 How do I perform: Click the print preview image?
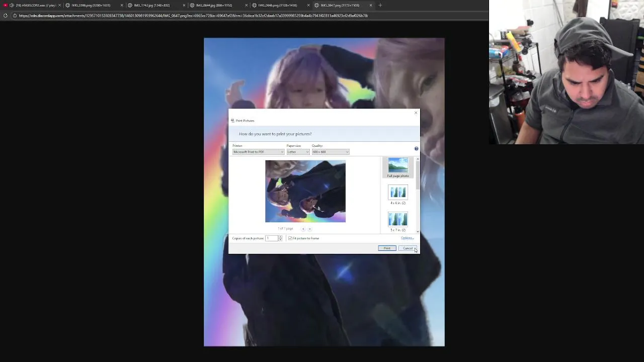point(305,191)
